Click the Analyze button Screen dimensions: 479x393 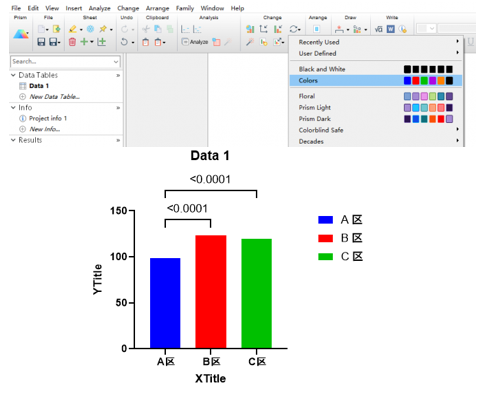[195, 42]
